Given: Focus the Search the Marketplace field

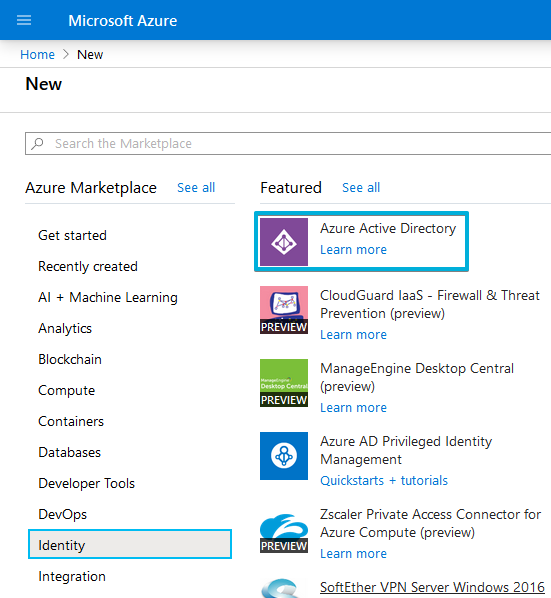Looking at the screenshot, I should pyautogui.click(x=288, y=143).
